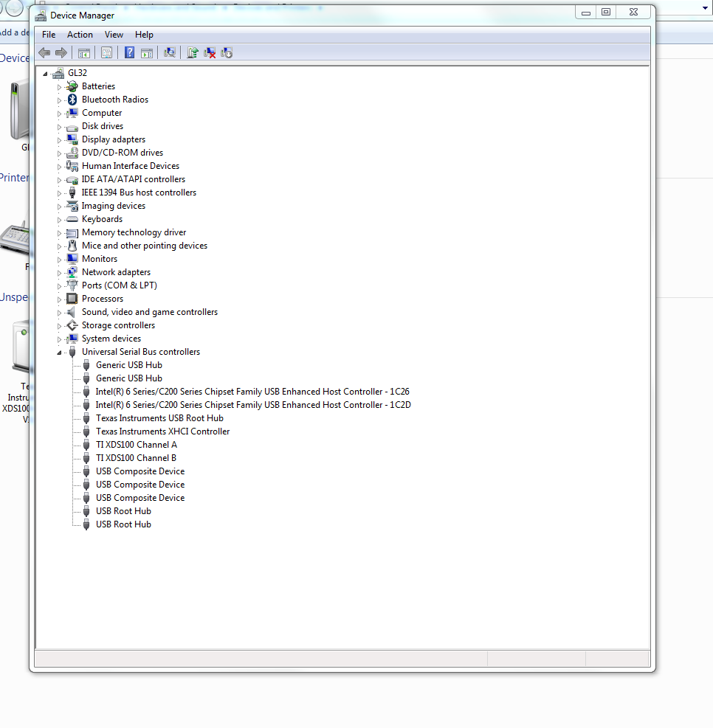Expand the System devices node
713x728 pixels.
pos(59,339)
